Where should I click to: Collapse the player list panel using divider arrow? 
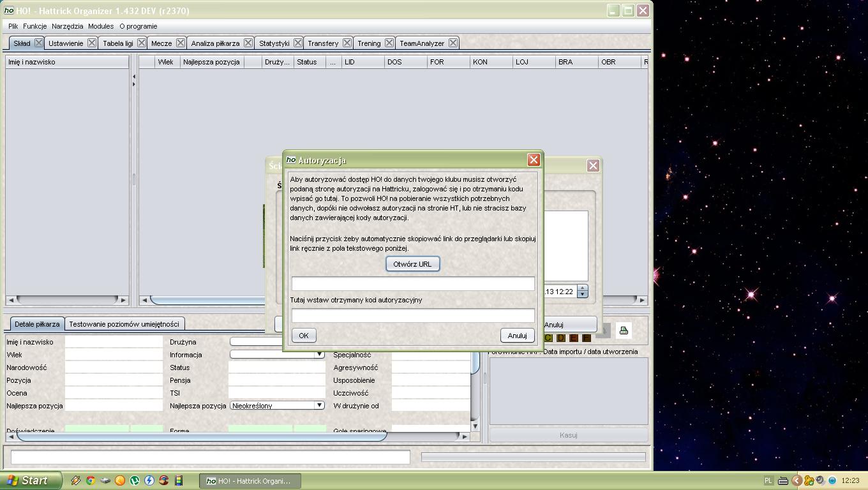133,77
